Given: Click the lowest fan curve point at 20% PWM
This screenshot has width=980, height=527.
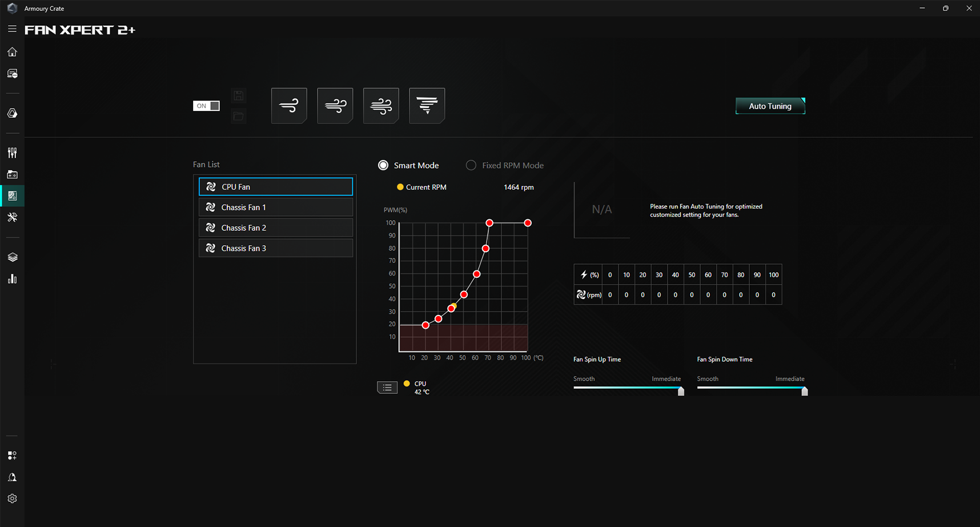Looking at the screenshot, I should pyautogui.click(x=425, y=325).
